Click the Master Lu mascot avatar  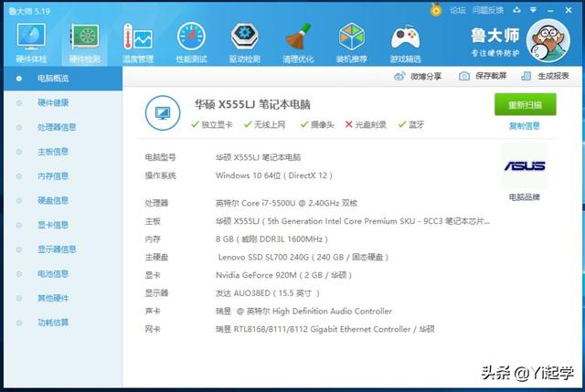[x=548, y=40]
